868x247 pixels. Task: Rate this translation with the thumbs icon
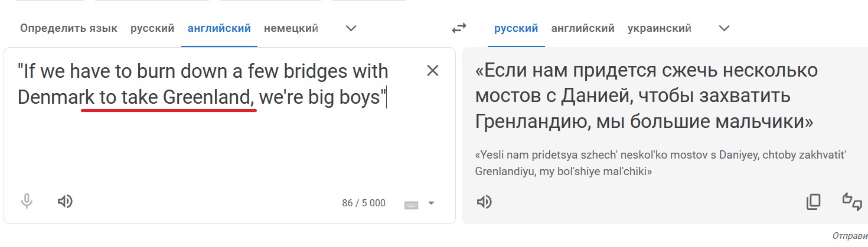pyautogui.click(x=852, y=202)
